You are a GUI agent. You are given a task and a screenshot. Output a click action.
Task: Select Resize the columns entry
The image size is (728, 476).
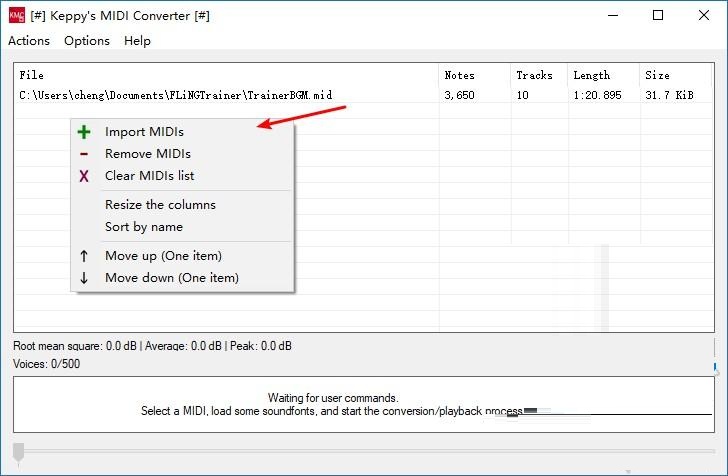click(x=183, y=205)
